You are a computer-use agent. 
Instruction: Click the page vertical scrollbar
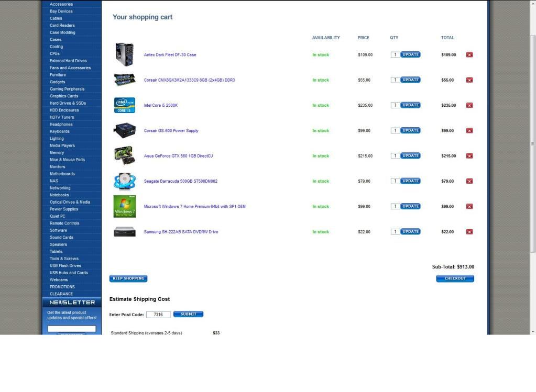(532, 143)
